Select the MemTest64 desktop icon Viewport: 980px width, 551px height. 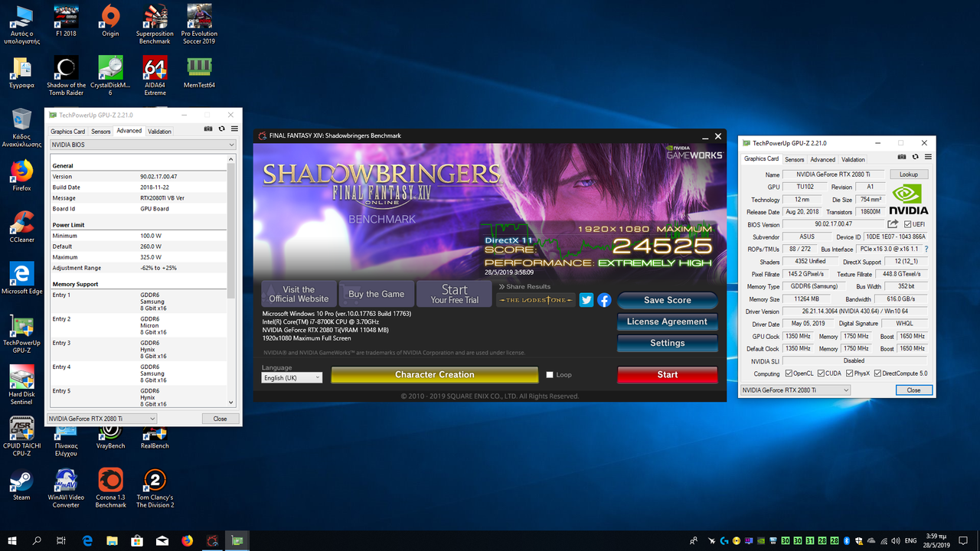click(x=199, y=72)
